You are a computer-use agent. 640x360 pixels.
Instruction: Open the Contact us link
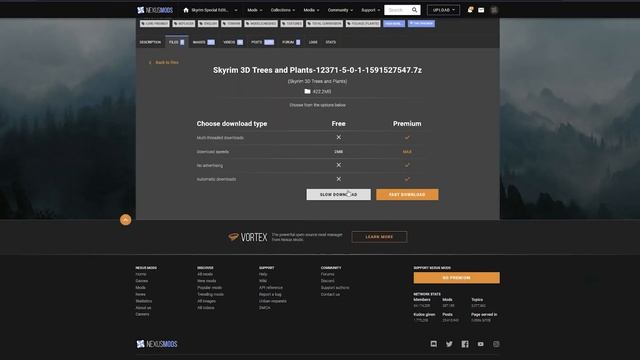pos(330,294)
